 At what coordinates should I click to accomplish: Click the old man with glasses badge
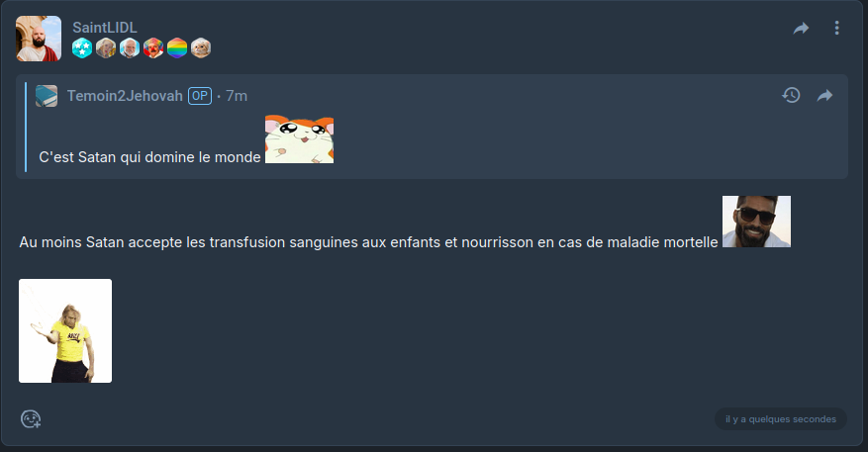click(130, 48)
